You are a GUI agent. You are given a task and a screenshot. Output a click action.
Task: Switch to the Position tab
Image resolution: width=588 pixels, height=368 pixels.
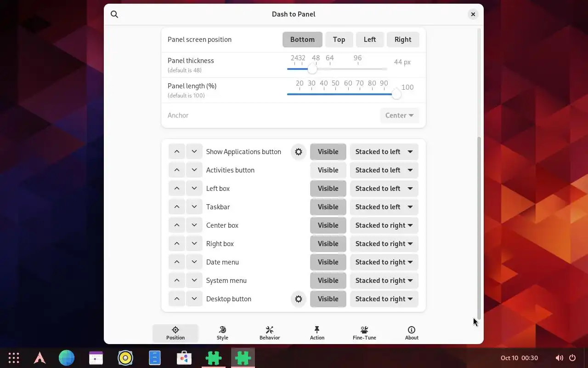click(175, 333)
